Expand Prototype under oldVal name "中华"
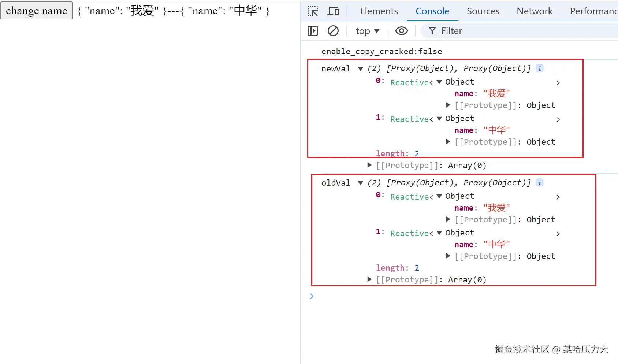Viewport: 618px width, 364px height. pyautogui.click(x=448, y=256)
